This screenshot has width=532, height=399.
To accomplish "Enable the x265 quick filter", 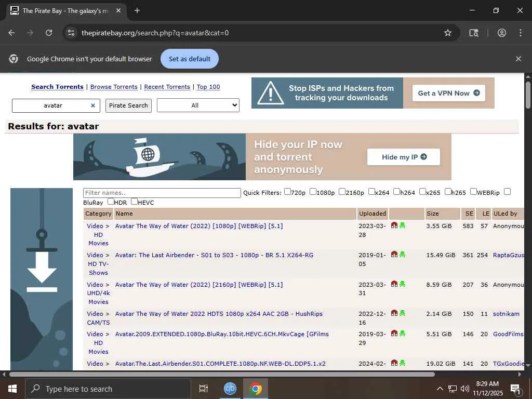I will 422,192.
